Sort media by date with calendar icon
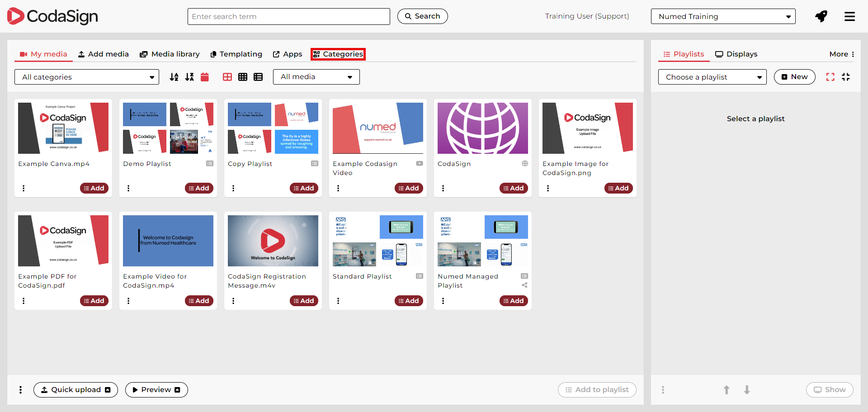 [x=205, y=77]
